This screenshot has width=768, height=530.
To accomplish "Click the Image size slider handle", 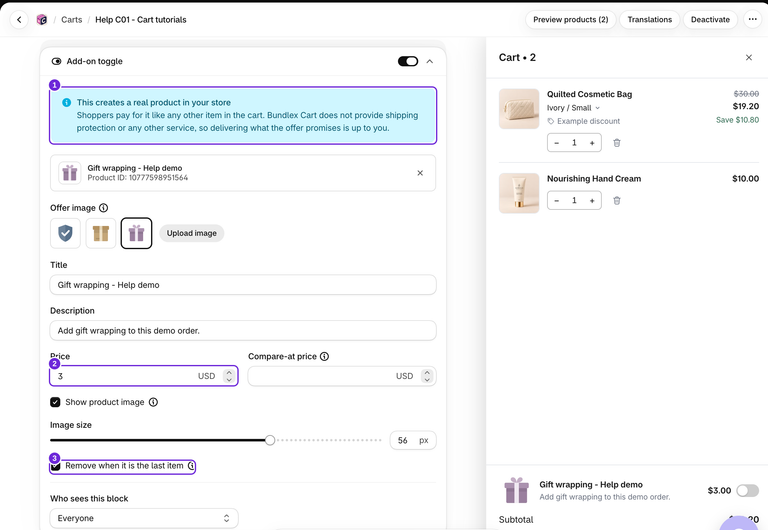I will [x=270, y=440].
